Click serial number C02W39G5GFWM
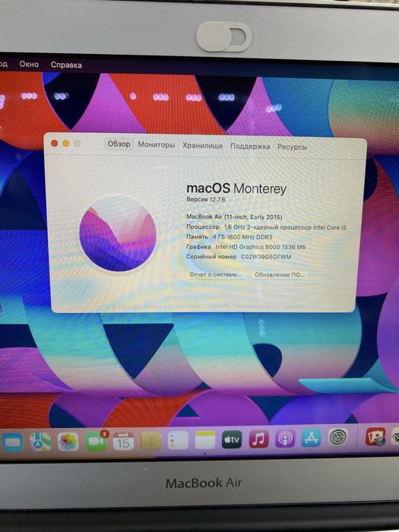Viewport: 399px width, 532px height. [x=266, y=257]
